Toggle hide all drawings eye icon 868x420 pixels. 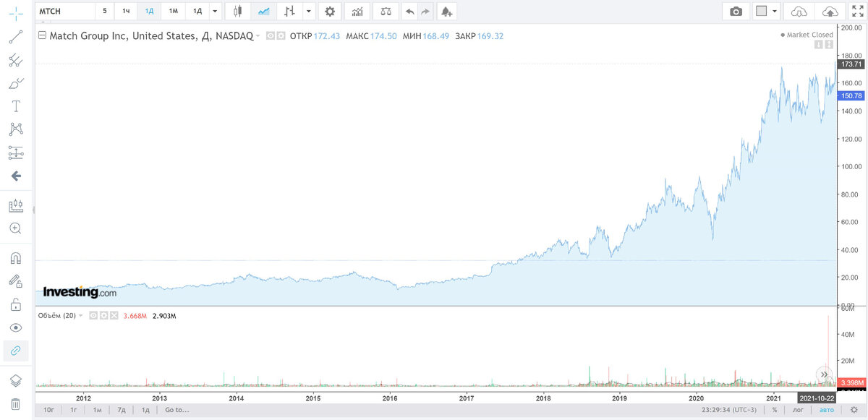16,327
